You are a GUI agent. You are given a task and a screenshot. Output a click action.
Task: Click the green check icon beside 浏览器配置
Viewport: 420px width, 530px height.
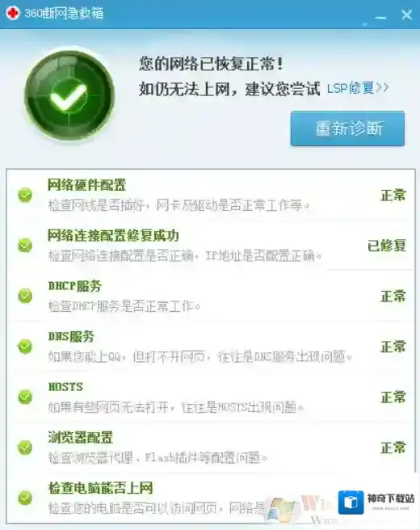(x=25, y=448)
